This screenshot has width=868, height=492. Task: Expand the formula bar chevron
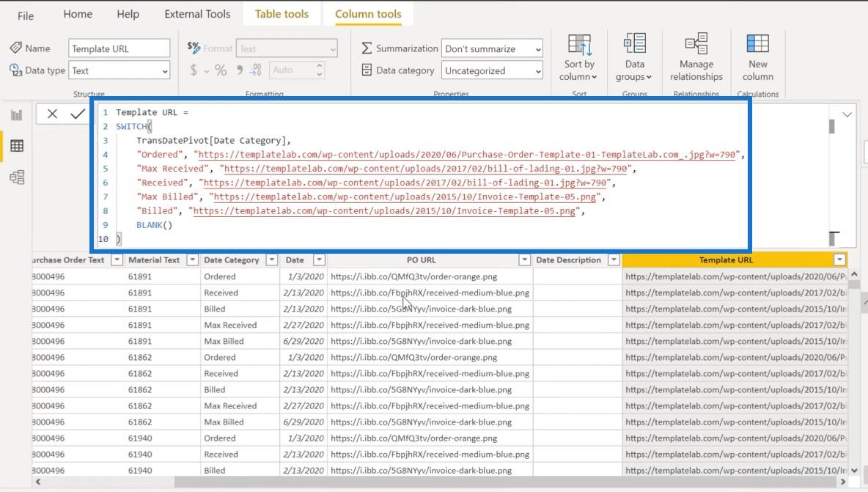pos(847,114)
